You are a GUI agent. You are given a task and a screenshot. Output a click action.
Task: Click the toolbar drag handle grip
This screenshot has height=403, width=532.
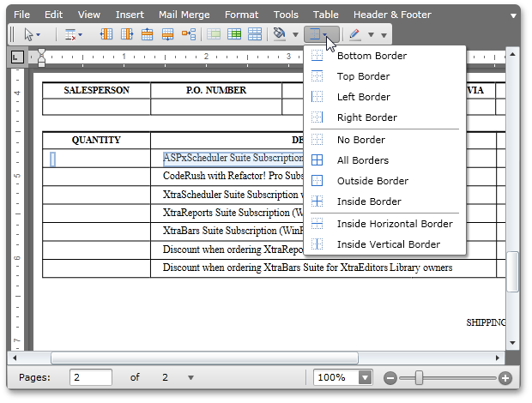pyautogui.click(x=12, y=34)
